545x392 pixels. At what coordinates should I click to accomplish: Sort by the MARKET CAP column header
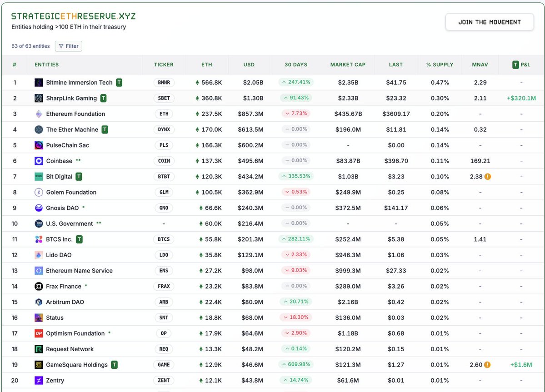pyautogui.click(x=348, y=65)
